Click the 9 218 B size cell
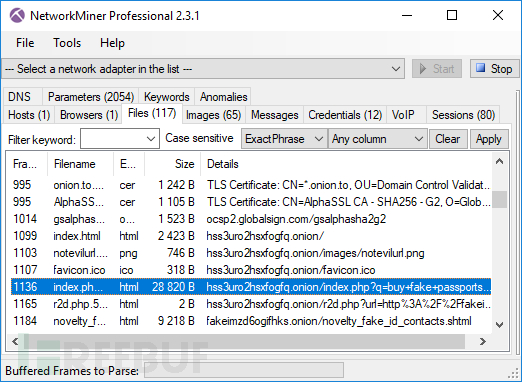Screen dimensions: 522x382 click(176, 321)
